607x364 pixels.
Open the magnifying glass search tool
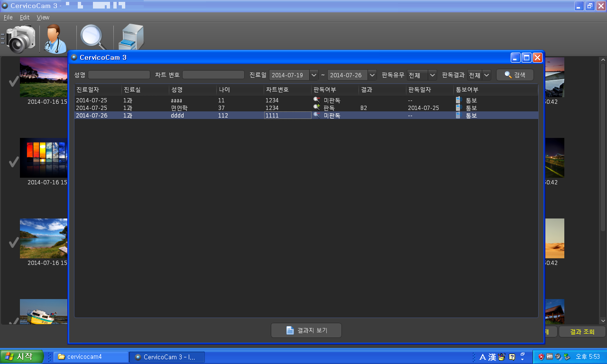(94, 37)
